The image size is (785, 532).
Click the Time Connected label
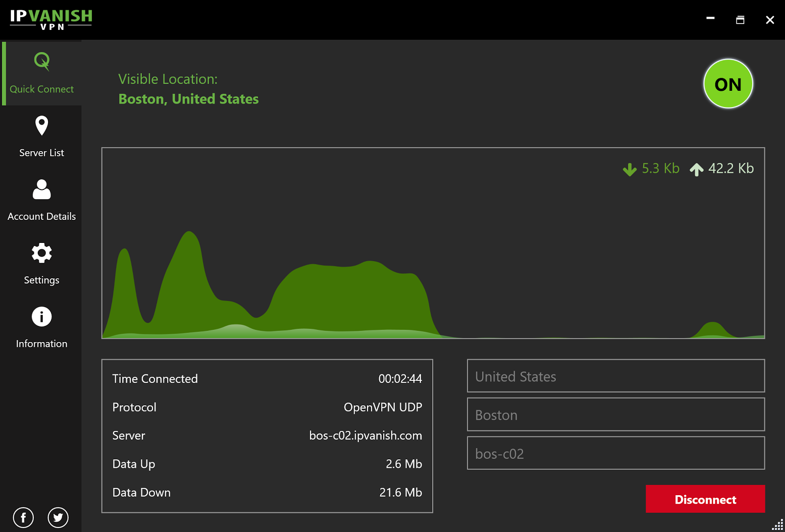click(x=155, y=379)
